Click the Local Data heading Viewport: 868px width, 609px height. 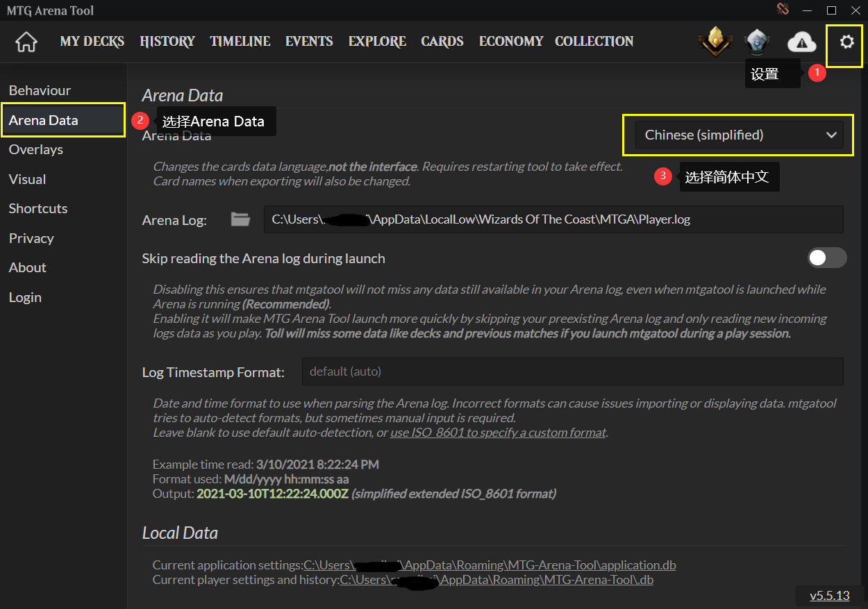tap(180, 533)
